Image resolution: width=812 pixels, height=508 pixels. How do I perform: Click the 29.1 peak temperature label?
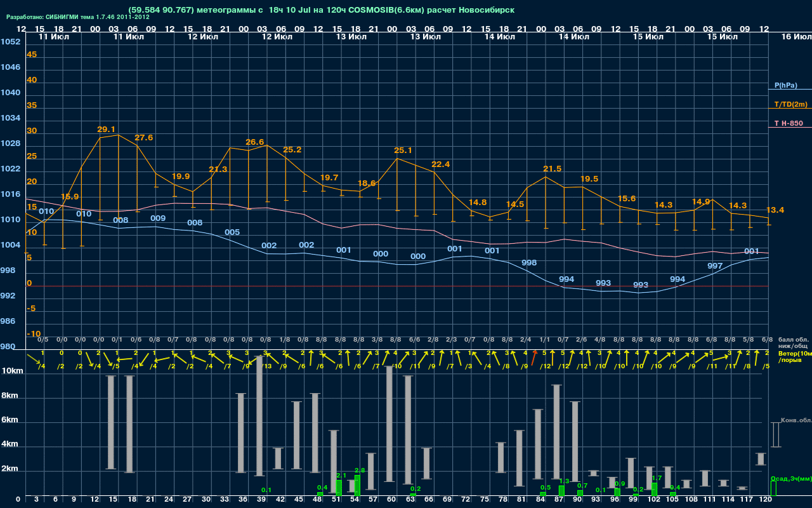[x=106, y=130]
